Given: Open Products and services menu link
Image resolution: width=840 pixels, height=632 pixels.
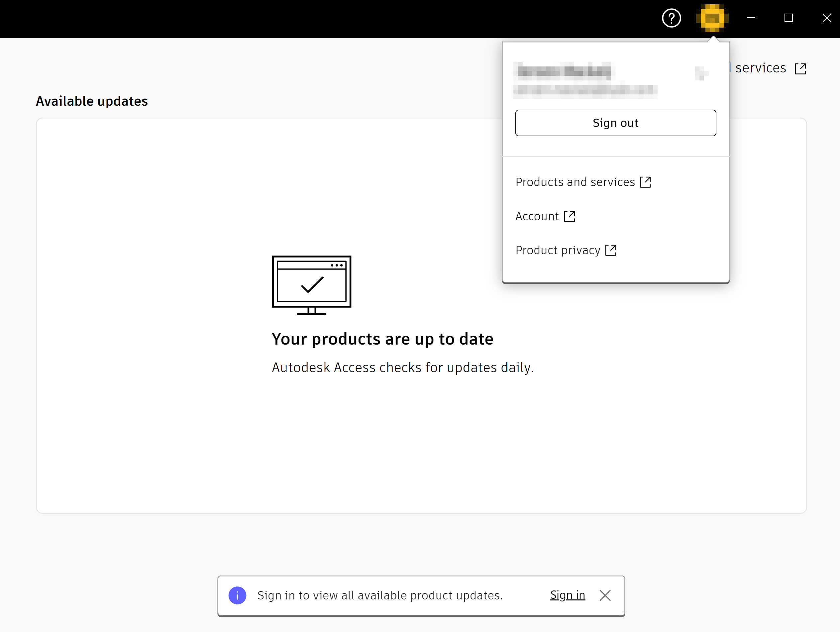Looking at the screenshot, I should [x=583, y=182].
